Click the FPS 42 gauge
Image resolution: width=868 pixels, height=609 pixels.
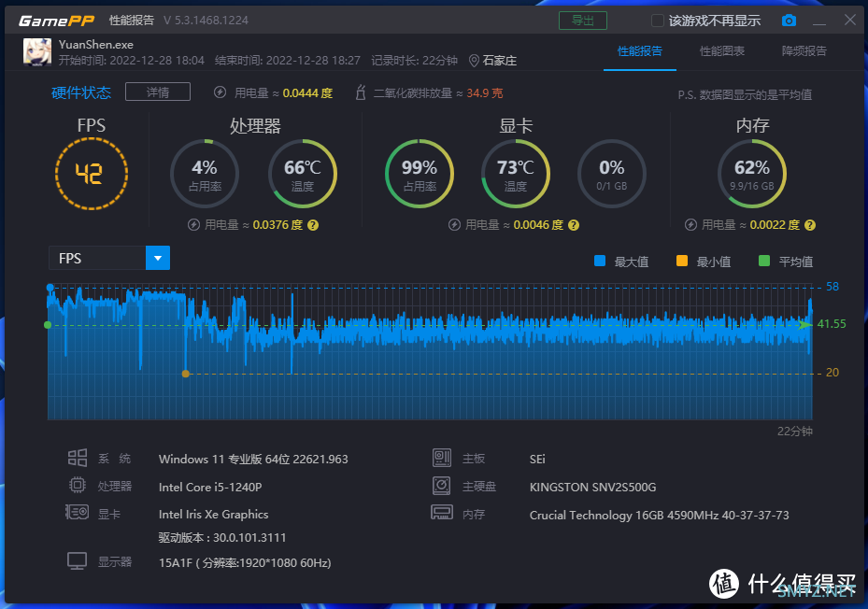click(x=92, y=174)
